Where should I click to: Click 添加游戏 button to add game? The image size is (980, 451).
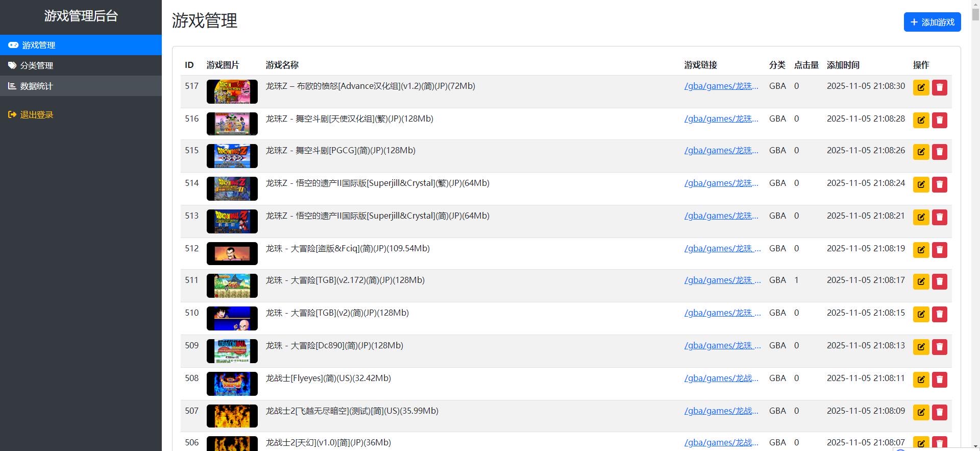click(x=932, y=22)
